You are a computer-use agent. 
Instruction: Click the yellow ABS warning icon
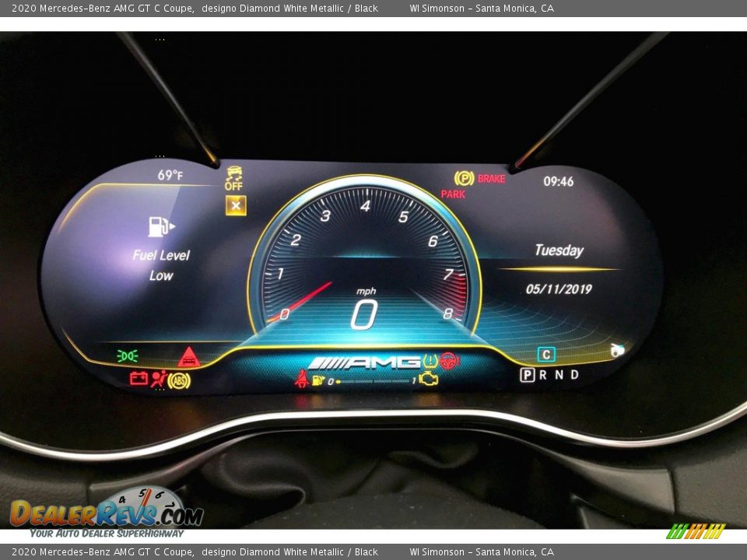click(x=179, y=380)
